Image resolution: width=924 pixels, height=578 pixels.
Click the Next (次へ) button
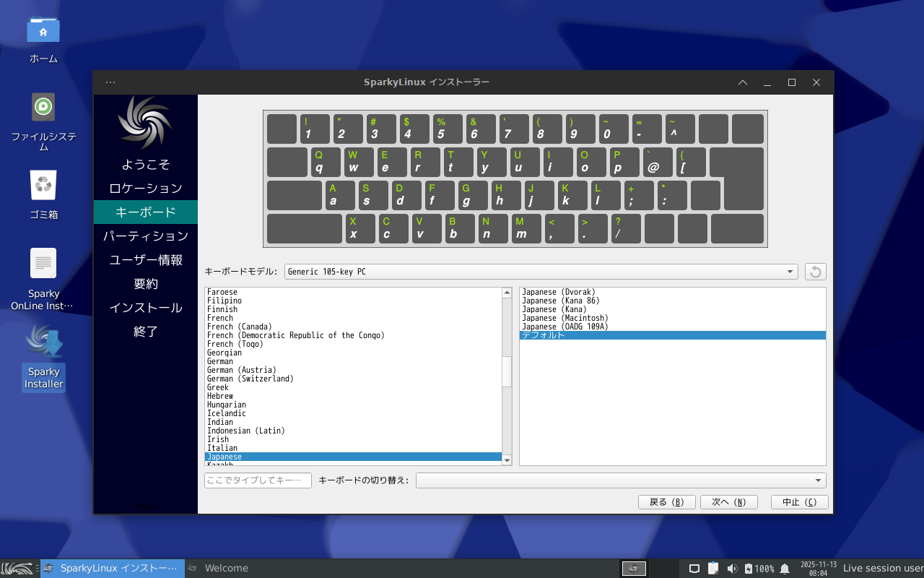pos(728,502)
